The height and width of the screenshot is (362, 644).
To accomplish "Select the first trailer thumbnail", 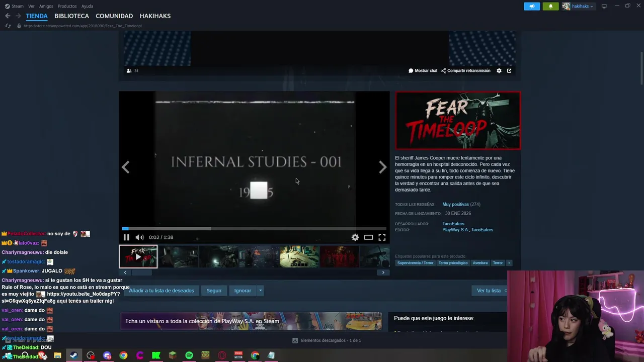I will click(x=138, y=256).
